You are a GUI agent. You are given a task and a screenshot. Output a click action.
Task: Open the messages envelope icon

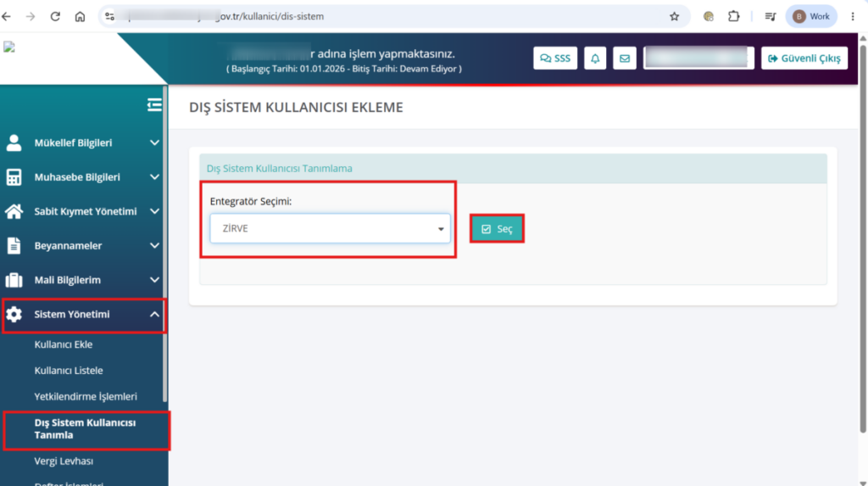(x=625, y=59)
